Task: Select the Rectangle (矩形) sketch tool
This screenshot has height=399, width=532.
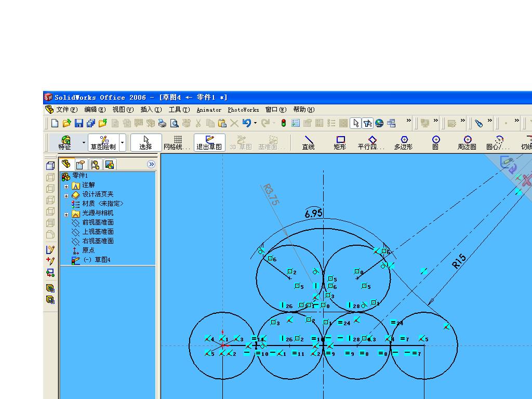Action: coord(340,142)
